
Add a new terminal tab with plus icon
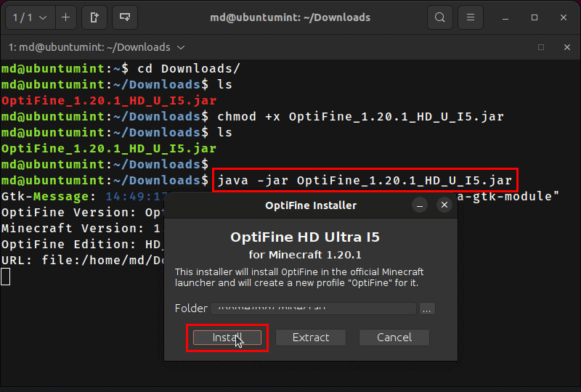click(x=66, y=17)
